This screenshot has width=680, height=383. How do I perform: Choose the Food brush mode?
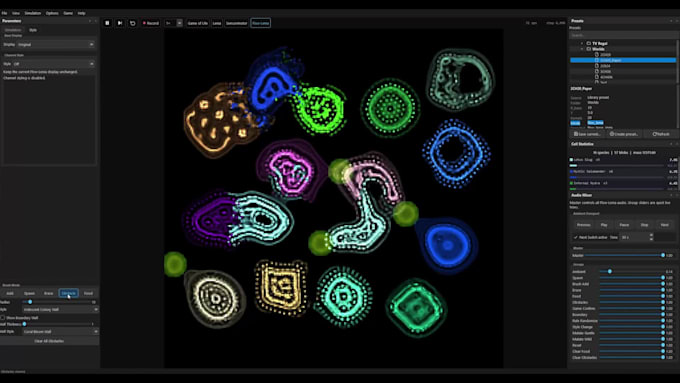click(88, 293)
